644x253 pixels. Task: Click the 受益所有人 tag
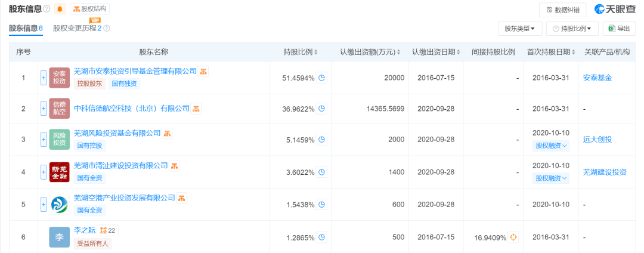click(93, 243)
